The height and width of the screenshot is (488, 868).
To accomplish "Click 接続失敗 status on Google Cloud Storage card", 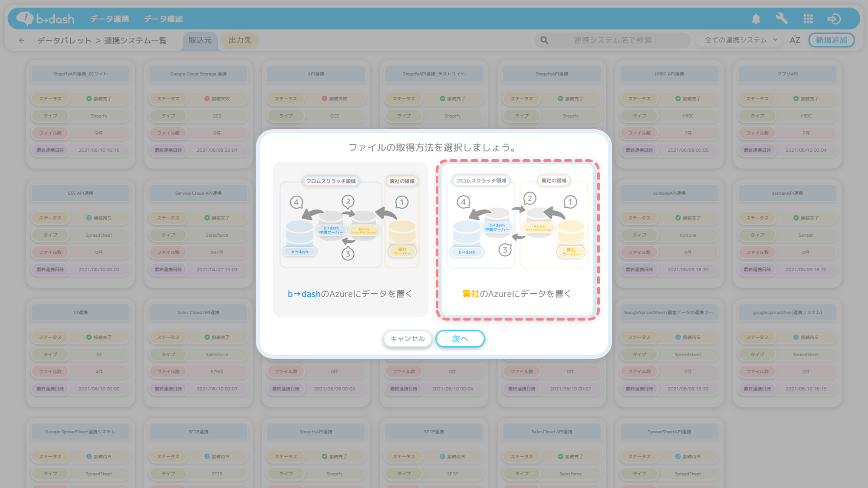I will [x=217, y=98].
